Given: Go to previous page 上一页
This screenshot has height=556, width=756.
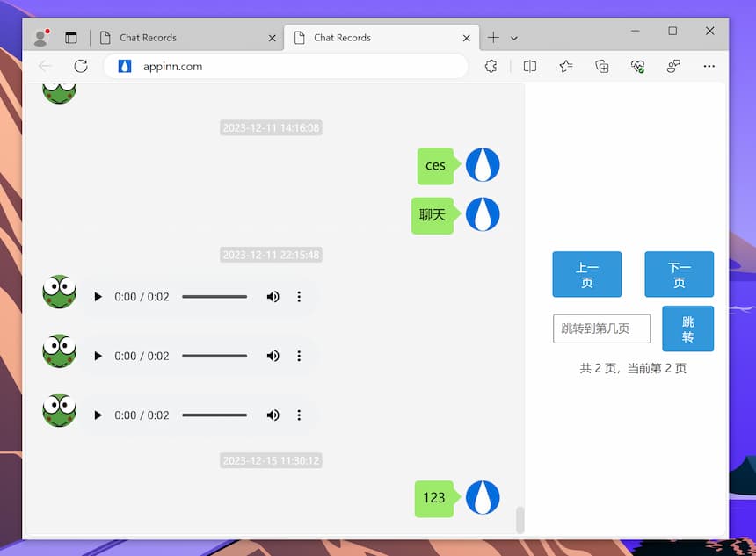Looking at the screenshot, I should (586, 274).
